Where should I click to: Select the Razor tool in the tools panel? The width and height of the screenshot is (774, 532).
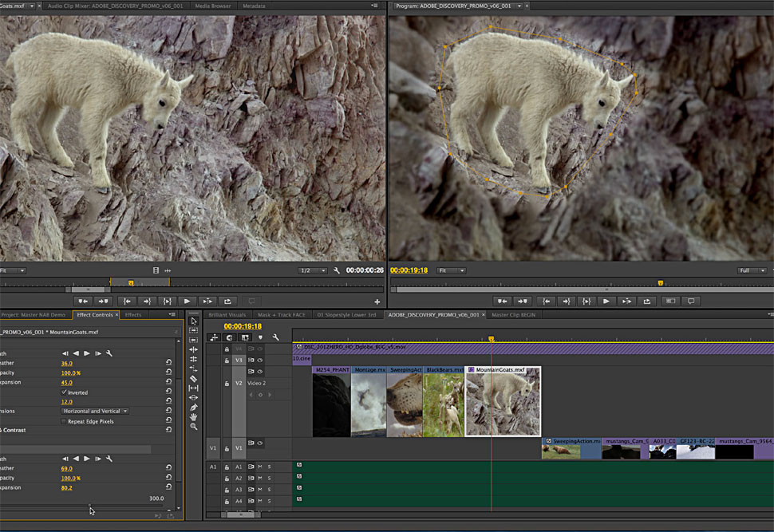[x=194, y=379]
